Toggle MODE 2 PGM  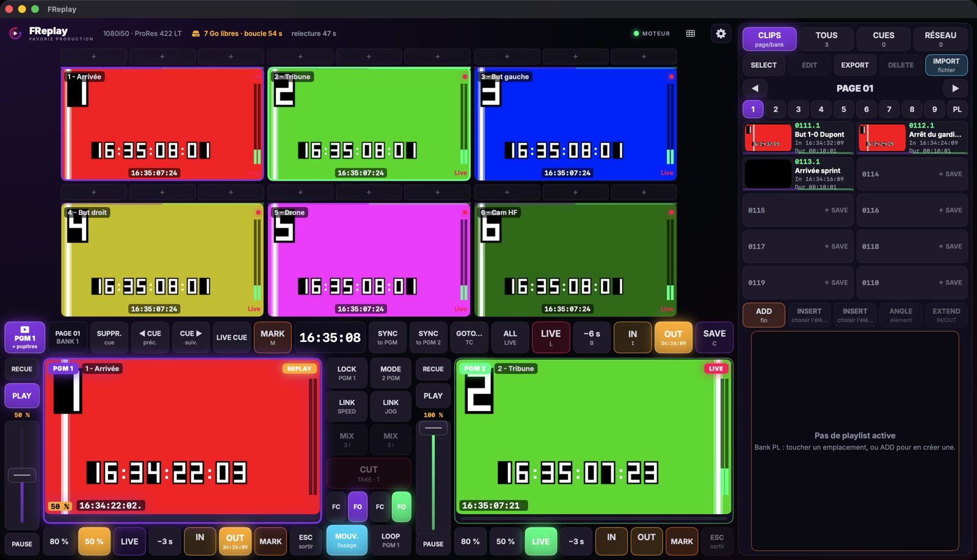(x=391, y=373)
